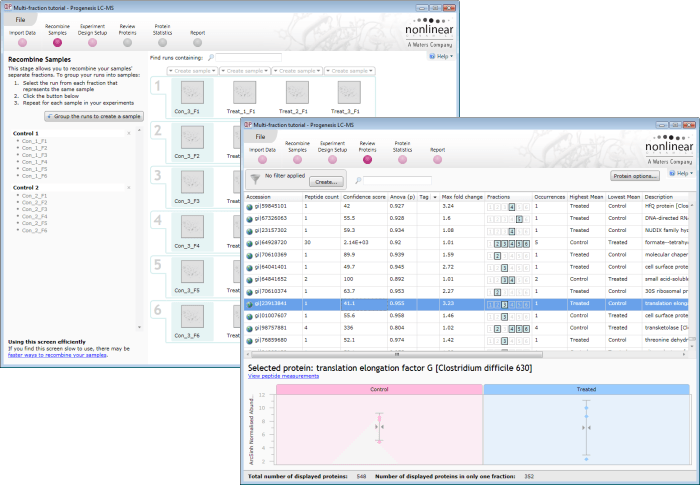The width and height of the screenshot is (700, 485).
Task: Select Con_2_F3 in Control 2 list
Action: click(34, 209)
